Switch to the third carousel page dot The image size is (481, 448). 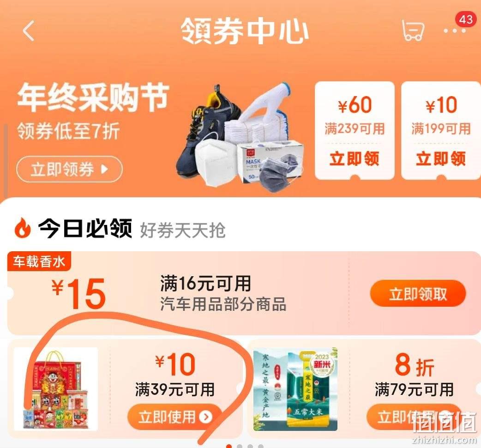tap(250, 446)
